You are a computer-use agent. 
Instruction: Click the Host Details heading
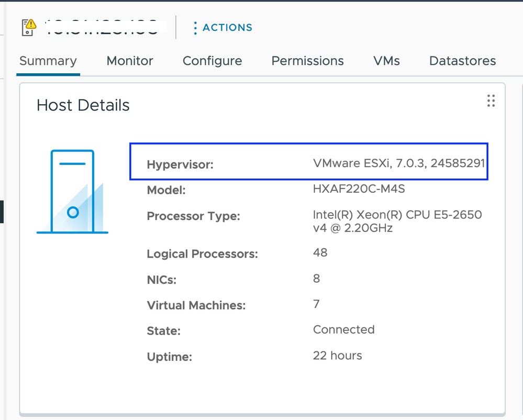[x=83, y=105]
